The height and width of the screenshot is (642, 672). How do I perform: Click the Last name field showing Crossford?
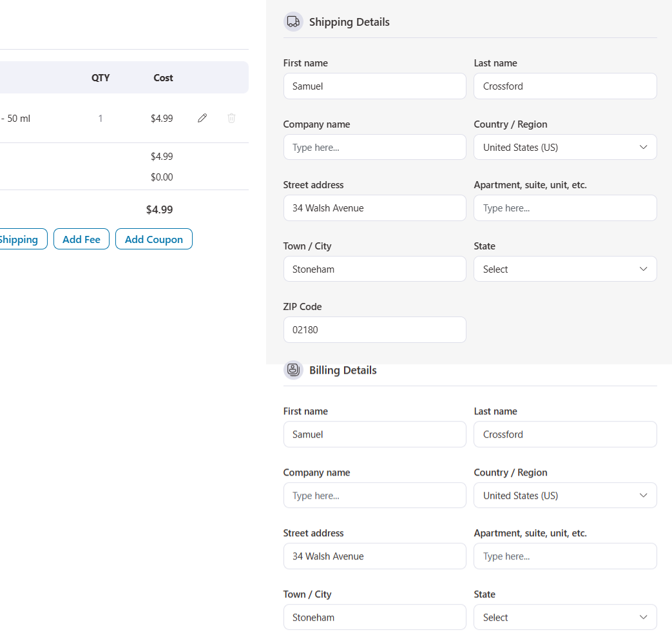(x=565, y=86)
